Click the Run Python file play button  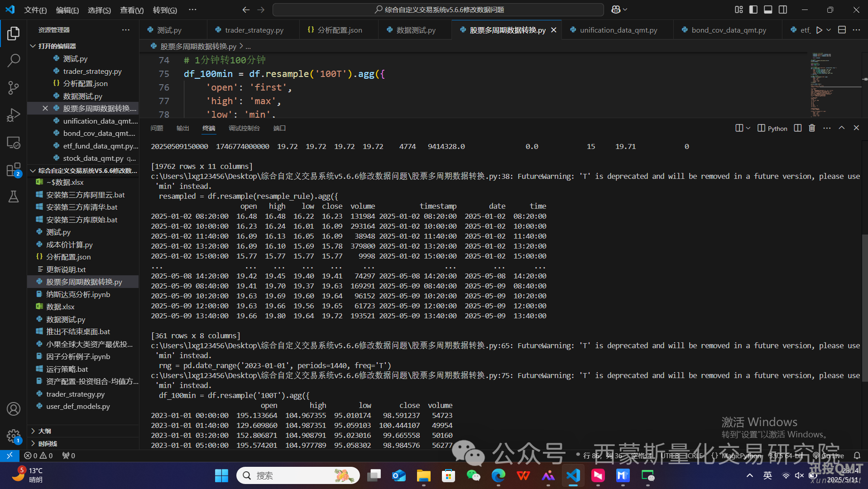pos(819,30)
